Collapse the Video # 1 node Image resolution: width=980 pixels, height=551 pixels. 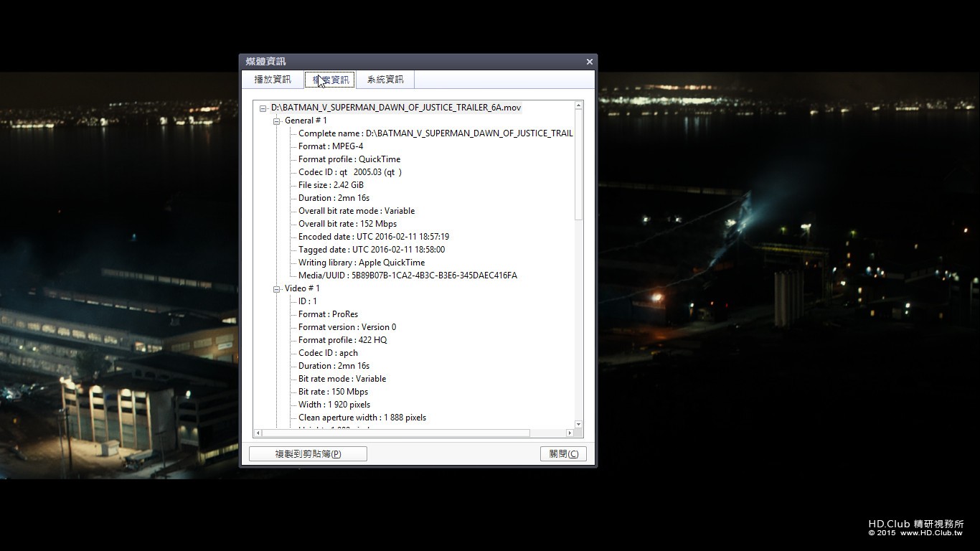tap(276, 289)
